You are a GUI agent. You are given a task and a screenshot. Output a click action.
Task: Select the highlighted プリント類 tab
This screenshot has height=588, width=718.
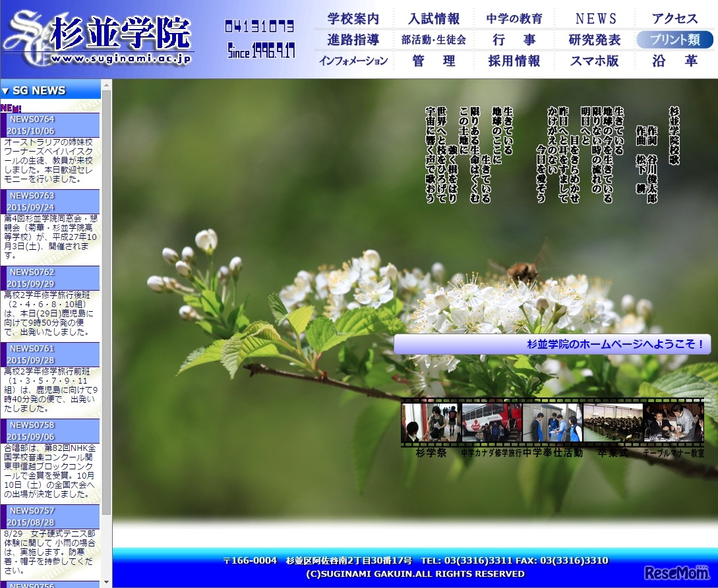click(674, 40)
